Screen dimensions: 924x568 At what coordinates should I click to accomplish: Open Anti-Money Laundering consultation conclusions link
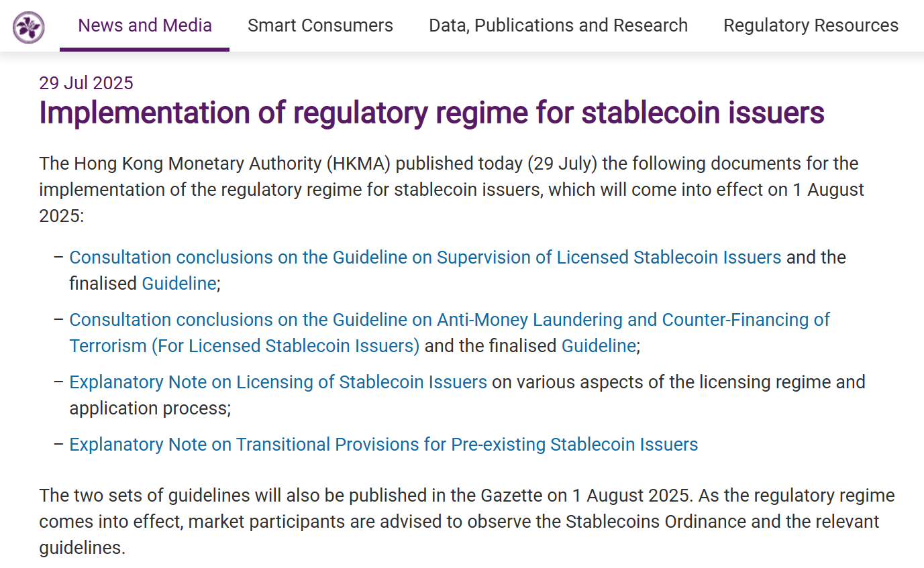coord(449,320)
